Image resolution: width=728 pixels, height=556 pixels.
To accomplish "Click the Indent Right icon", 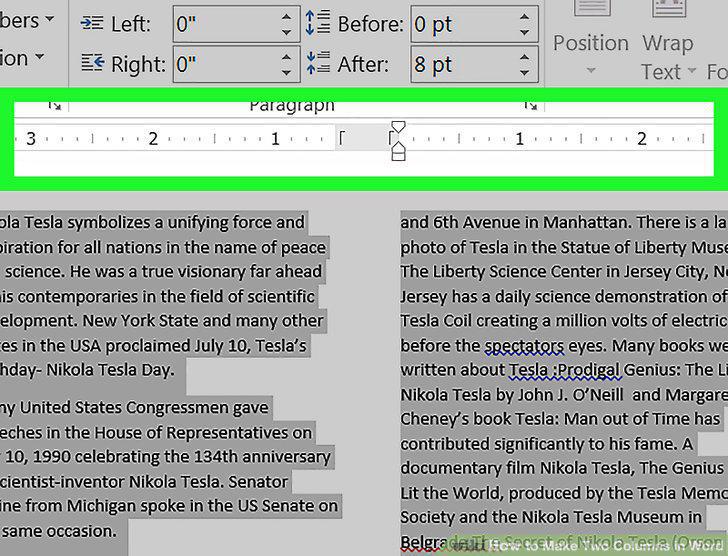I will (x=92, y=63).
